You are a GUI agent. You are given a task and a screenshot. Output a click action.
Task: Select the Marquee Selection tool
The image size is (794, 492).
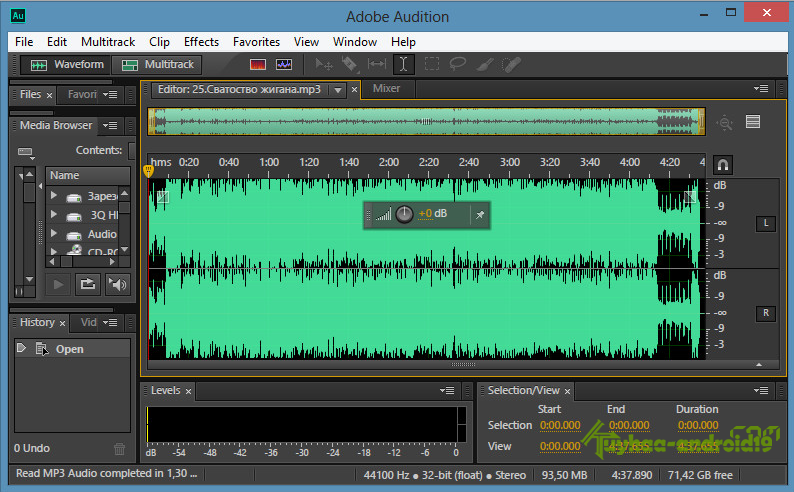click(x=432, y=64)
